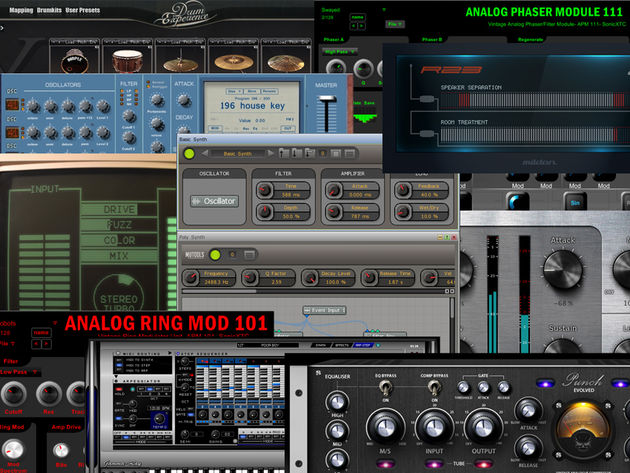
Task: Click the previous preset arrow in Analog Phaser
Action: (354, 26)
